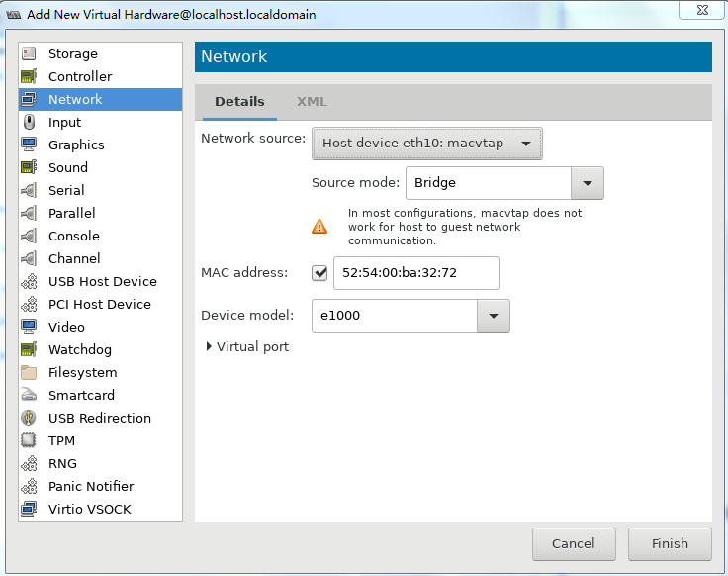The width and height of the screenshot is (728, 576).
Task: Open the Device model e1000 dropdown arrow
Action: [494, 316]
